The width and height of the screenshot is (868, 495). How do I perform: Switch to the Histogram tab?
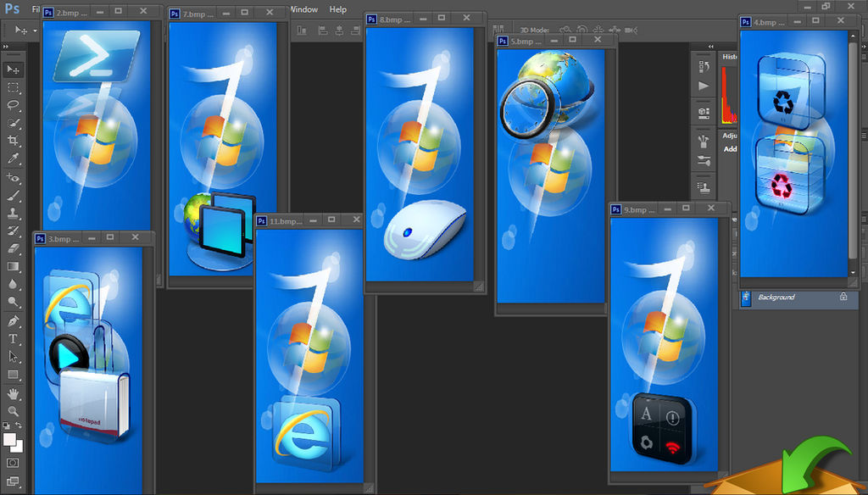point(729,57)
